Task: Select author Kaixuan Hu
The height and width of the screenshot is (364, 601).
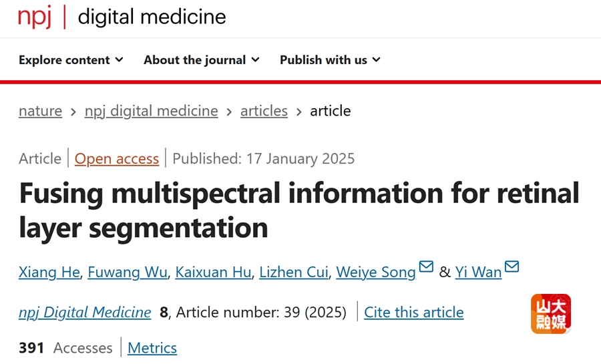Action: pyautogui.click(x=213, y=272)
